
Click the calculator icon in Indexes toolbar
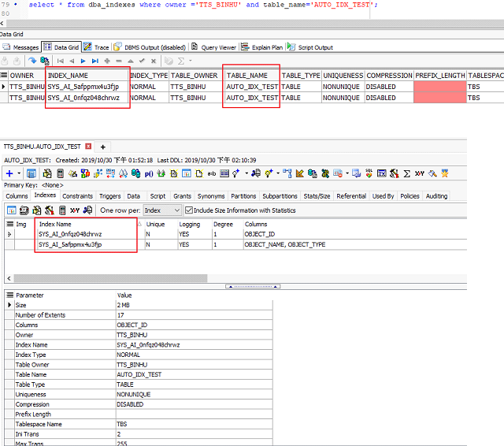coord(62,210)
